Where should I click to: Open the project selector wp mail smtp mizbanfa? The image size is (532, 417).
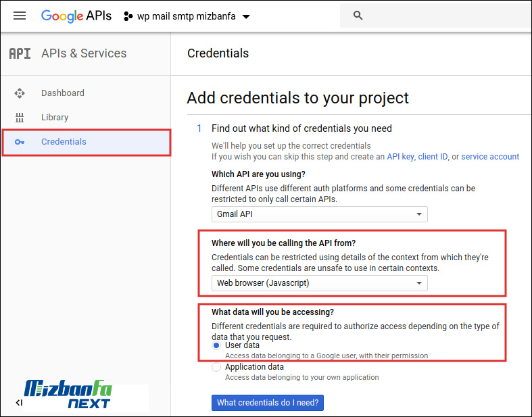187,16
